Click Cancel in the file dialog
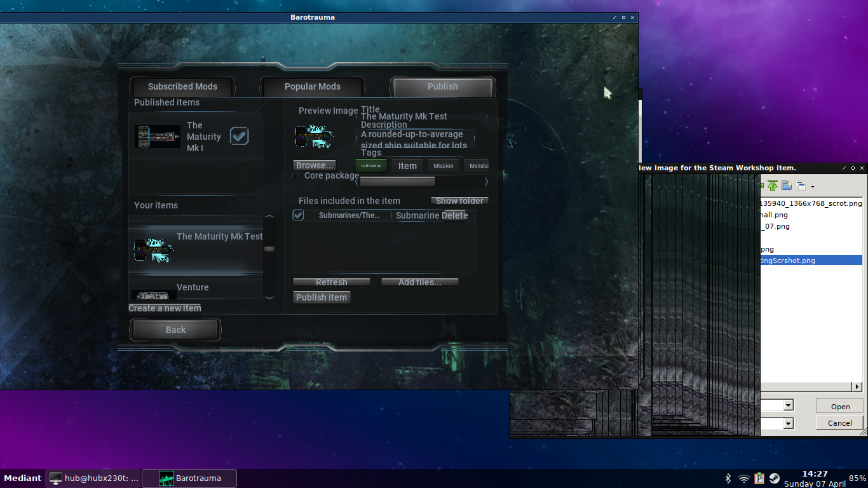Image resolution: width=868 pixels, height=488 pixels. click(x=840, y=423)
